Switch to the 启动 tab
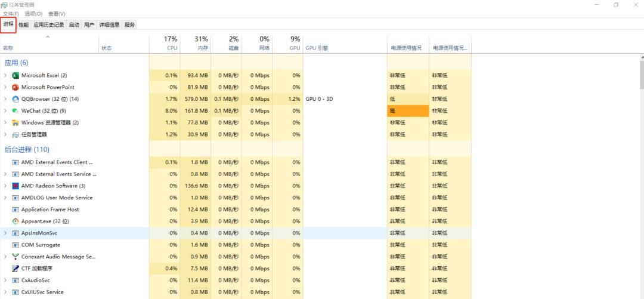Screen dimensions: 644x299 click(x=74, y=24)
